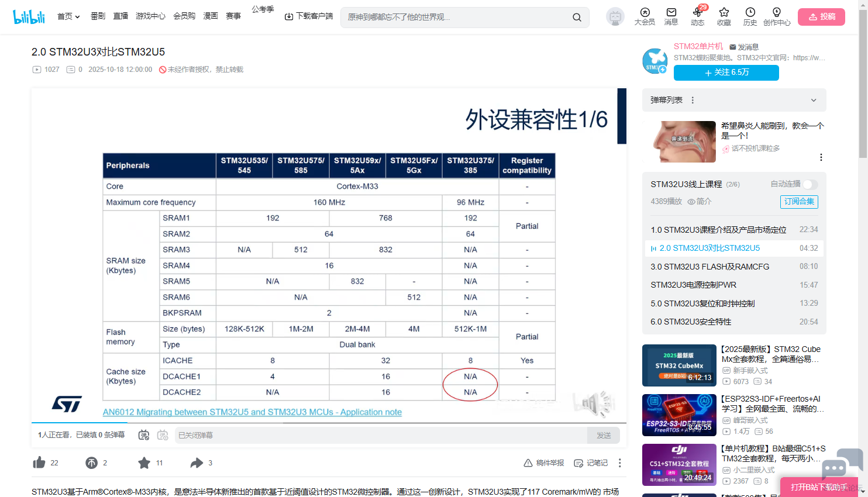Open the 游戏中心 nav item
This screenshot has width=868, height=497.
[150, 16]
